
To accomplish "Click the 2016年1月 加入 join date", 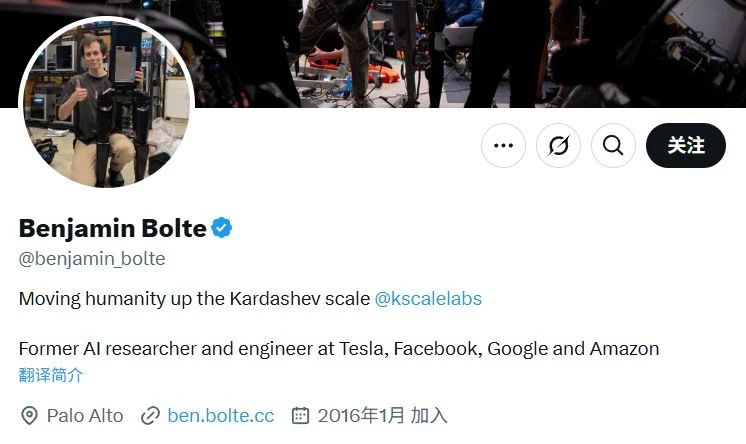I will tap(383, 415).
